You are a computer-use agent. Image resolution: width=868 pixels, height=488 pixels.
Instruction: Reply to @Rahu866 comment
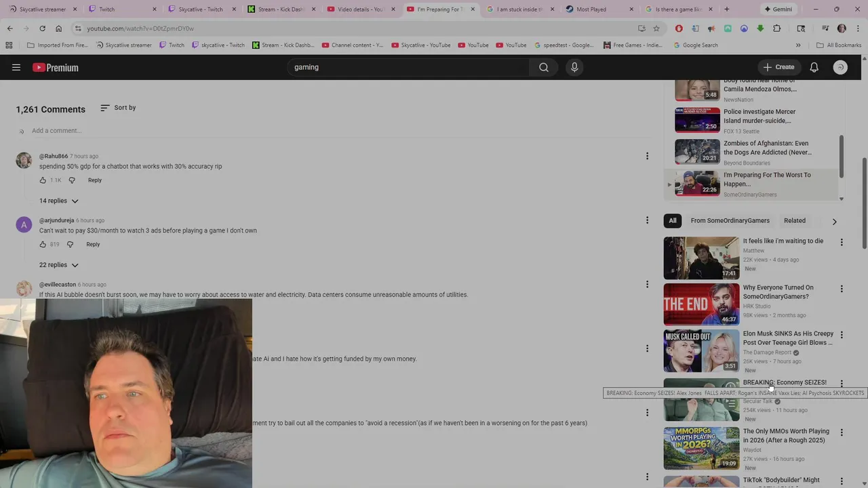tap(95, 180)
